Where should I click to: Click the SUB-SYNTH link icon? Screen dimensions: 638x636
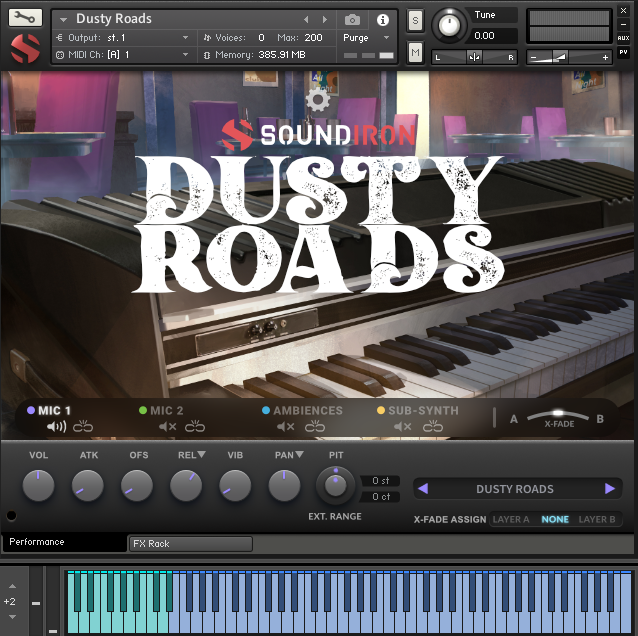[x=433, y=426]
